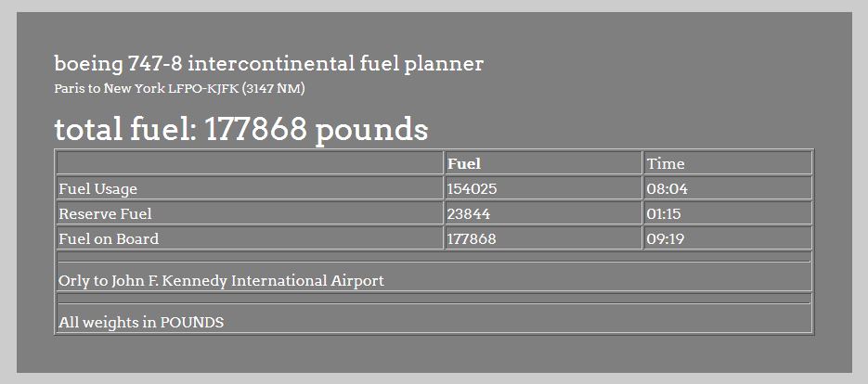Click the Fuel Usage row label
868x384 pixels.
[97, 189]
